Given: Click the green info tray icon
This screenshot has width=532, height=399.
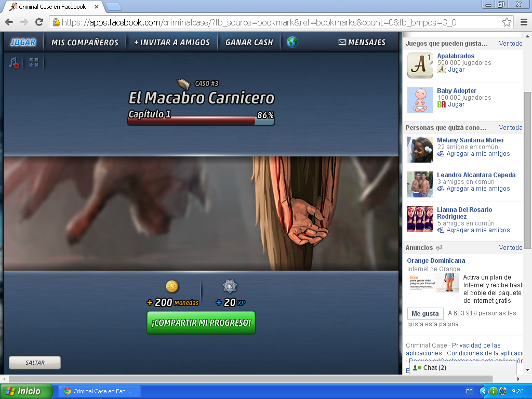Looking at the screenshot, I should pos(494,391).
